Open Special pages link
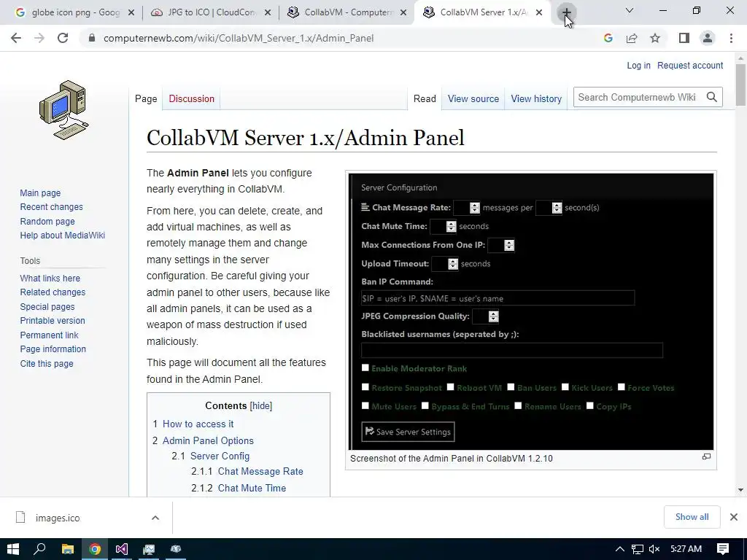 47,307
